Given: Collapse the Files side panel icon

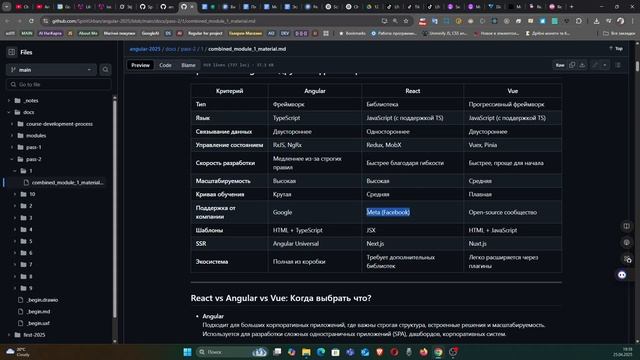Looking at the screenshot, I should click(x=11, y=52).
